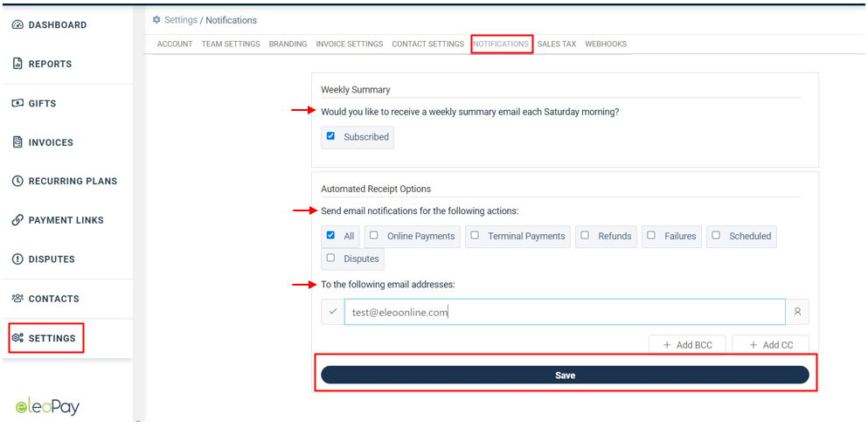Screen dimensions: 868x434
Task: Click the "To the following email addresses:" label
Action: 387,284
